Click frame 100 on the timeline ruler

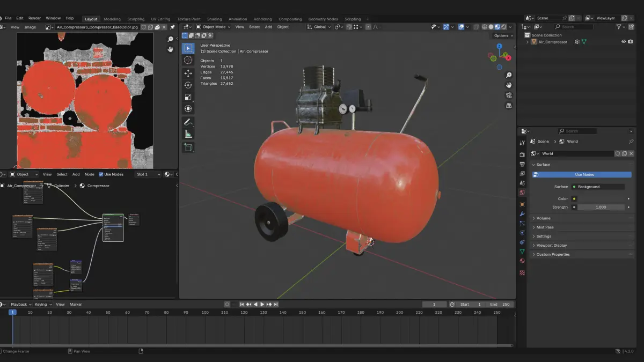tap(205, 312)
